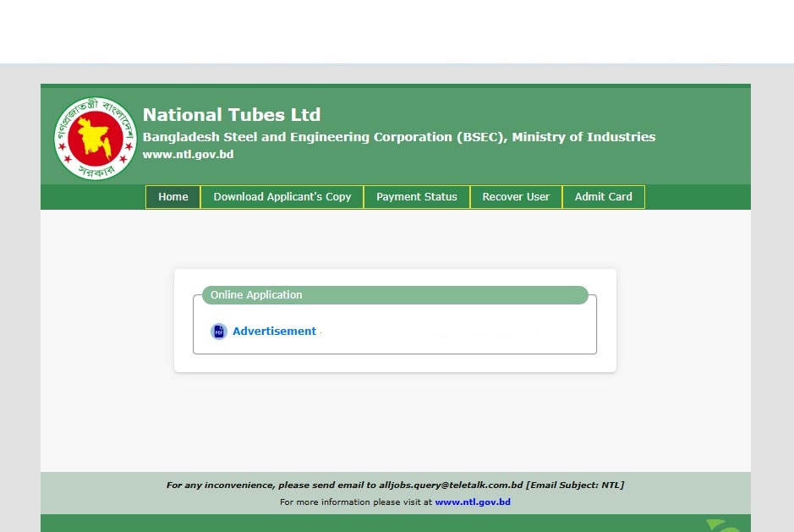Open the Admit Card menu item
This screenshot has height=532, width=794.
tap(604, 196)
